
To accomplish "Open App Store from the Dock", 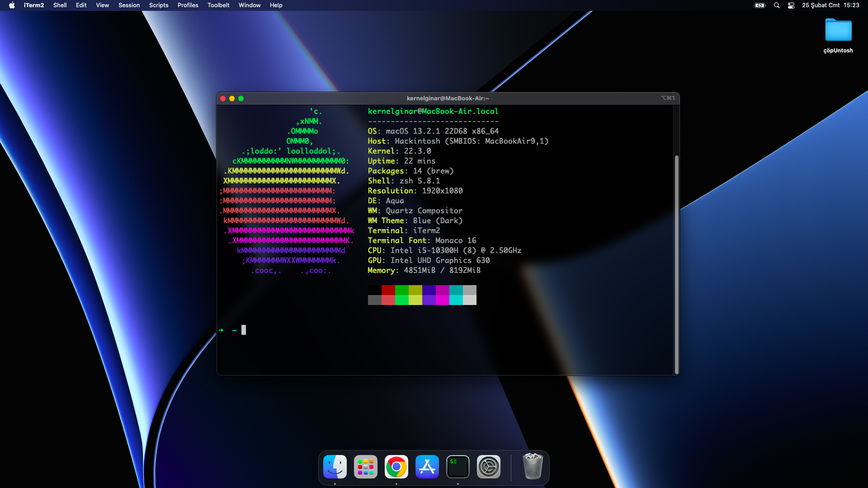I will (427, 467).
